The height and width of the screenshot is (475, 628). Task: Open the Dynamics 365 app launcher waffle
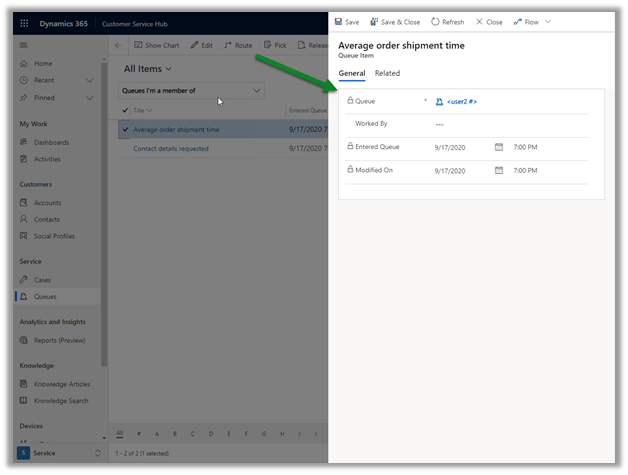tap(24, 21)
